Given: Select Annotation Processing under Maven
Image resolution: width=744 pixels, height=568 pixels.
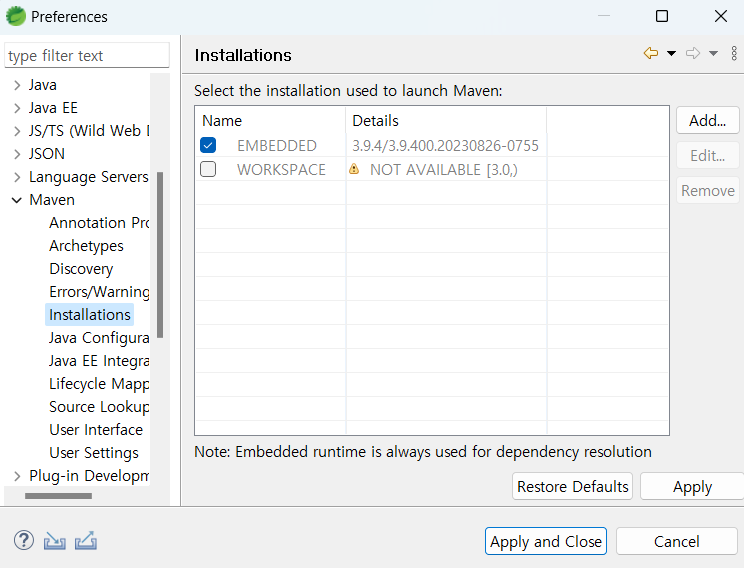Looking at the screenshot, I should 99,223.
